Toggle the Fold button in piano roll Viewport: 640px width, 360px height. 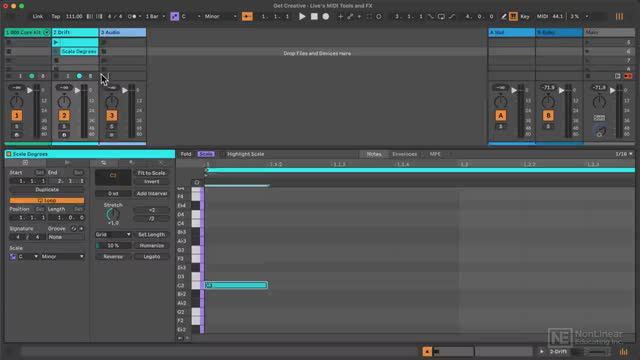click(x=186, y=154)
